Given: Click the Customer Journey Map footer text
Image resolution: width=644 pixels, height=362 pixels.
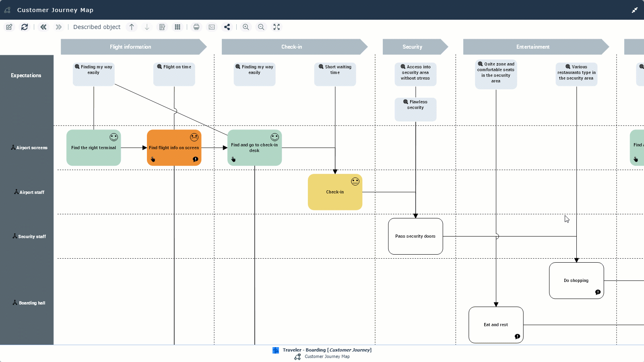Looking at the screenshot, I should (x=327, y=357).
